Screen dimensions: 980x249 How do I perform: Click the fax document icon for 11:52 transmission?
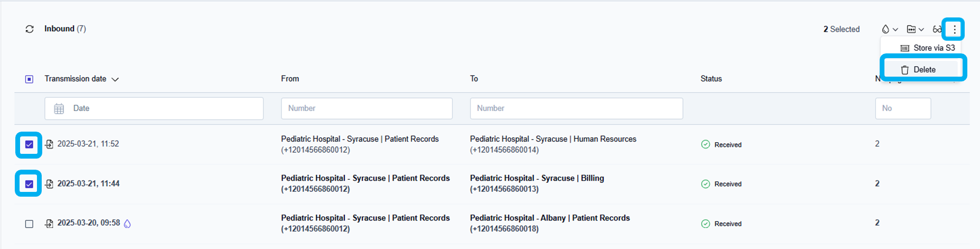click(49, 144)
